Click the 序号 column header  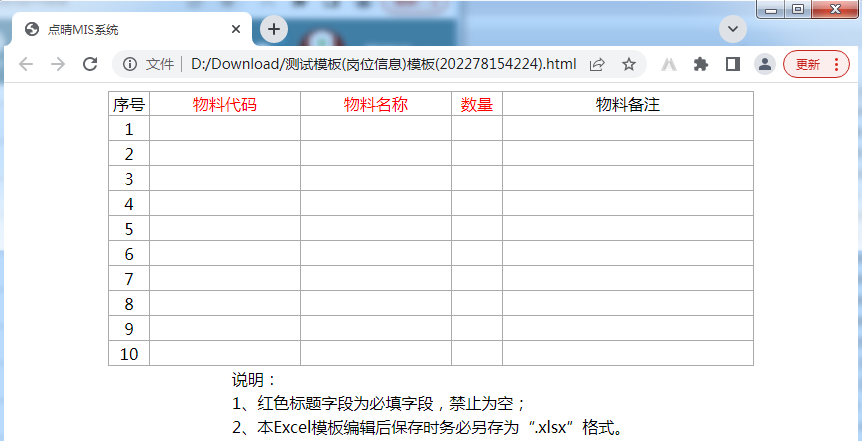click(x=129, y=104)
